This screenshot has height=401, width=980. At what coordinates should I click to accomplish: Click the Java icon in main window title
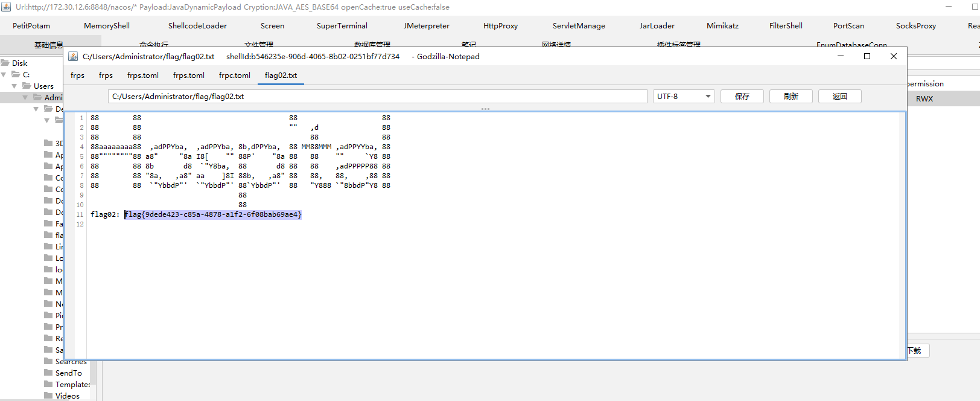coord(6,7)
